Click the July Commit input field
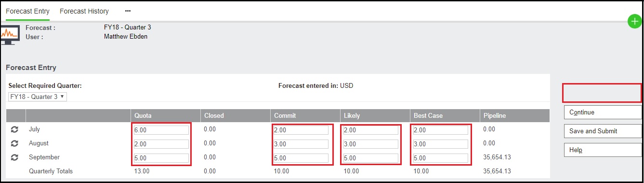Screen dimensions: 644x183 point(301,130)
